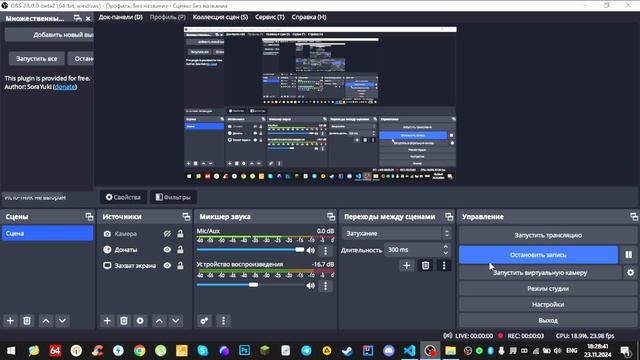Pop out the Сцены panel

[89, 217]
